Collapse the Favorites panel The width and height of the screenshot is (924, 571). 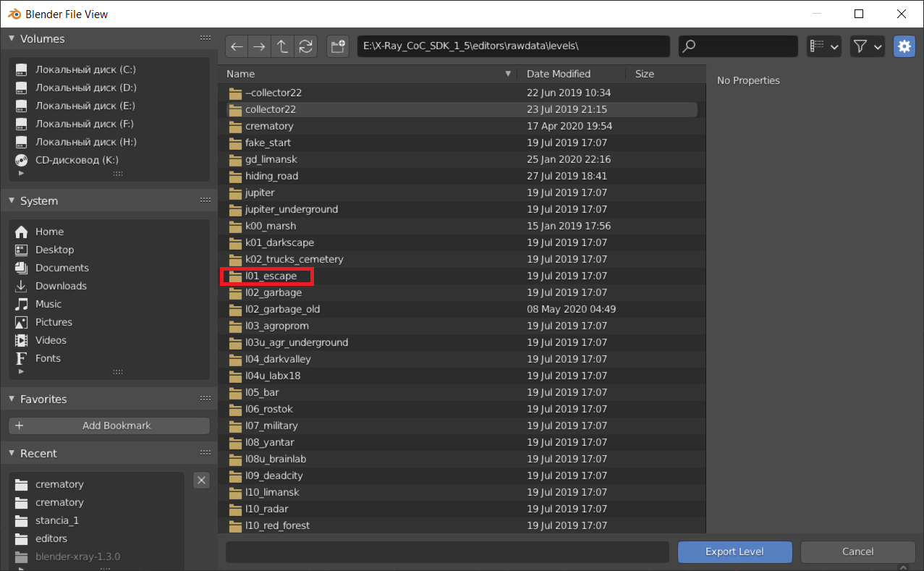[x=12, y=399]
